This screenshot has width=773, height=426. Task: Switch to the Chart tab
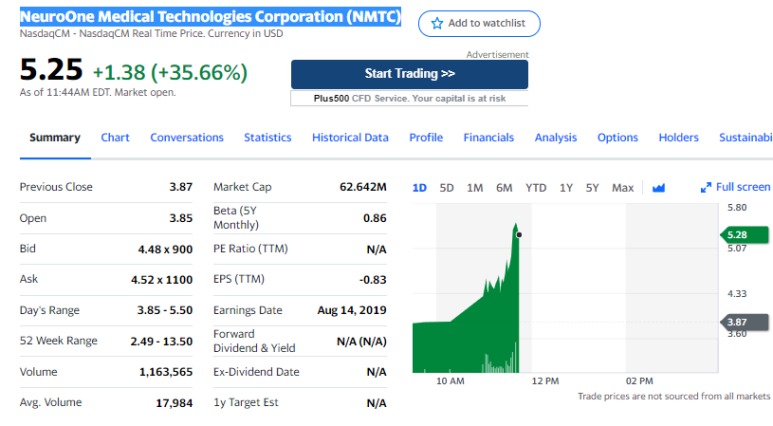coord(115,138)
